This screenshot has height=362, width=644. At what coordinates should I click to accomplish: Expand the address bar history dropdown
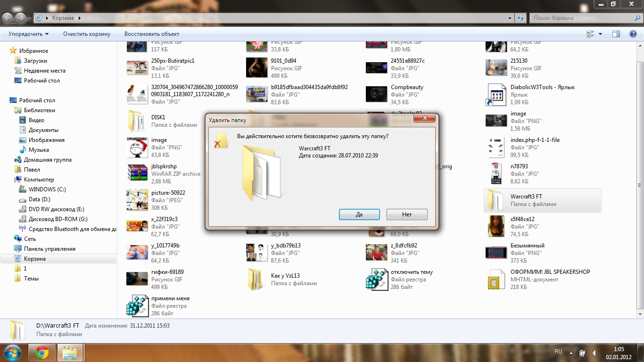pyautogui.click(x=510, y=18)
